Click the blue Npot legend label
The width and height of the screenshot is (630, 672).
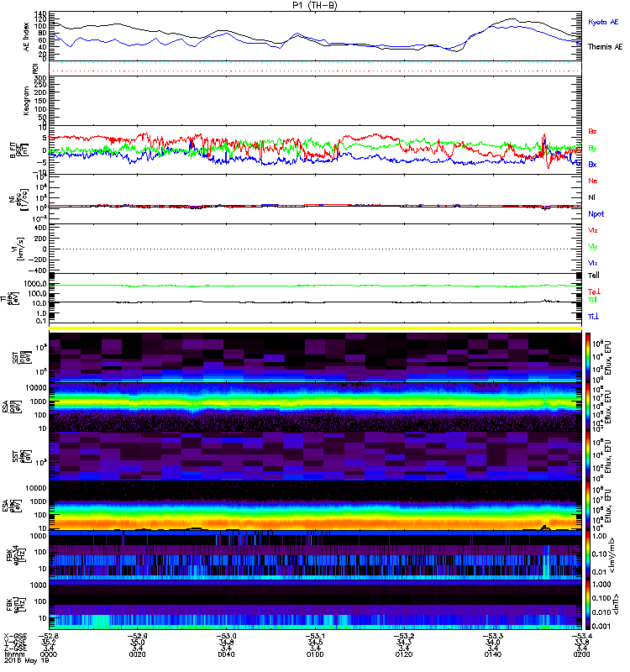596,214
